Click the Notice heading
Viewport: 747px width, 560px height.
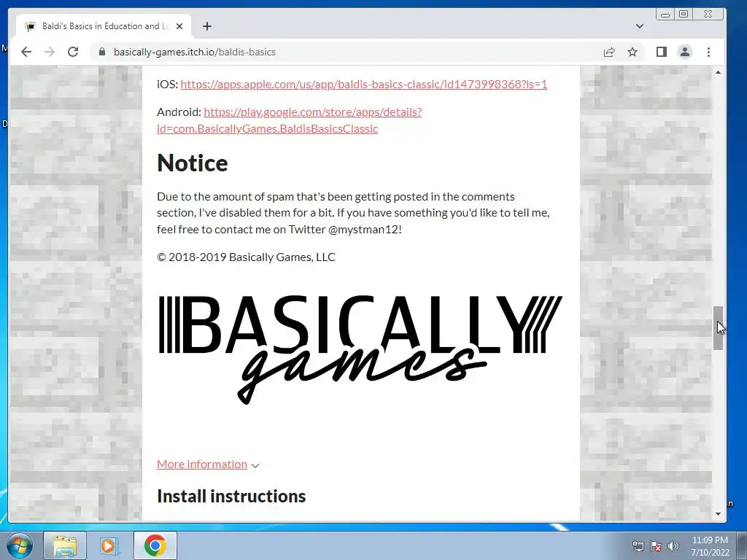click(x=193, y=163)
